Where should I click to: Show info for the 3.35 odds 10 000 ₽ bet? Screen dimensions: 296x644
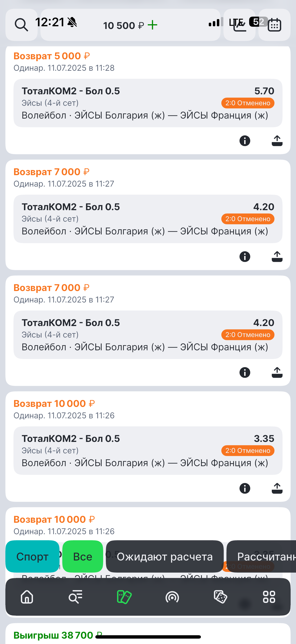pyautogui.click(x=245, y=488)
